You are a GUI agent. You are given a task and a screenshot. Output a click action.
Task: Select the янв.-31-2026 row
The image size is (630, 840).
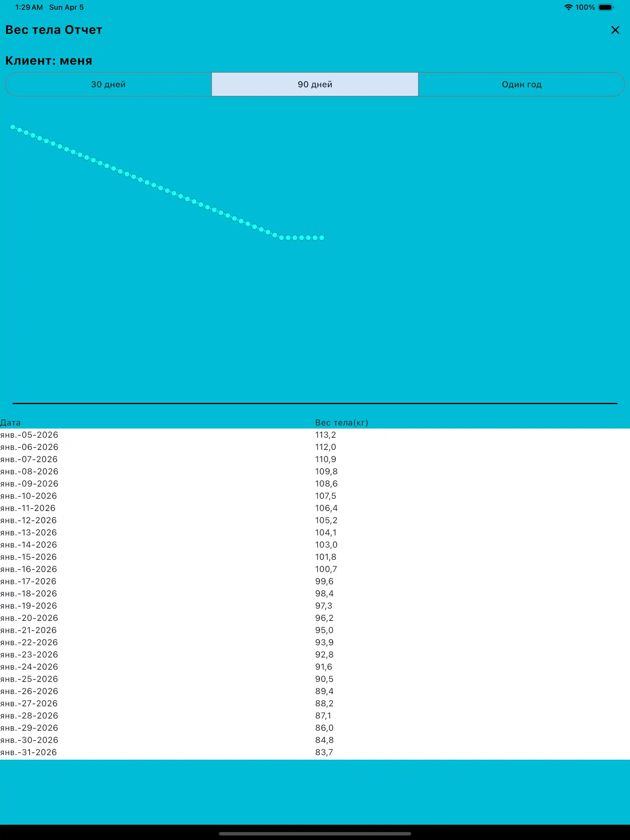(x=28, y=752)
